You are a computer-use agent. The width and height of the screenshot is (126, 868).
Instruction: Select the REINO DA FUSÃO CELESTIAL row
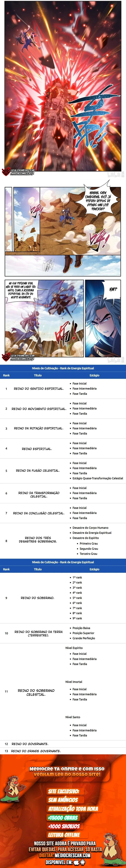[x=63, y=471]
